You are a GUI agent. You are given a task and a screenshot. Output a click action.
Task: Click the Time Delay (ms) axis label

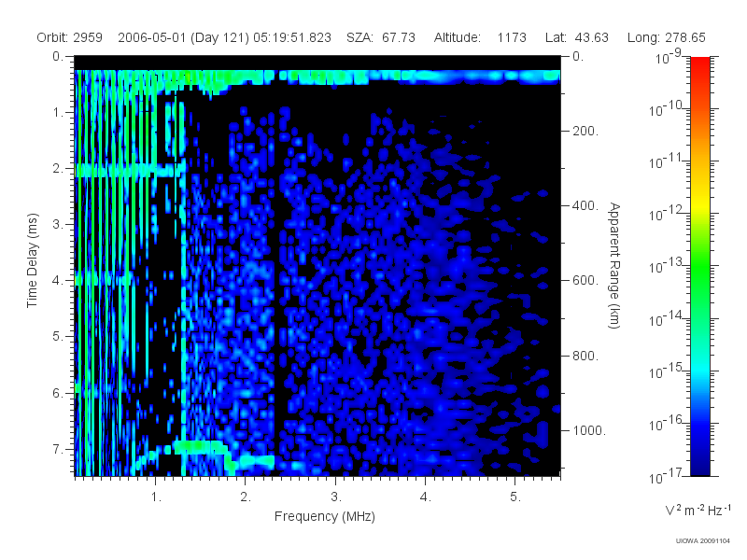point(32,260)
